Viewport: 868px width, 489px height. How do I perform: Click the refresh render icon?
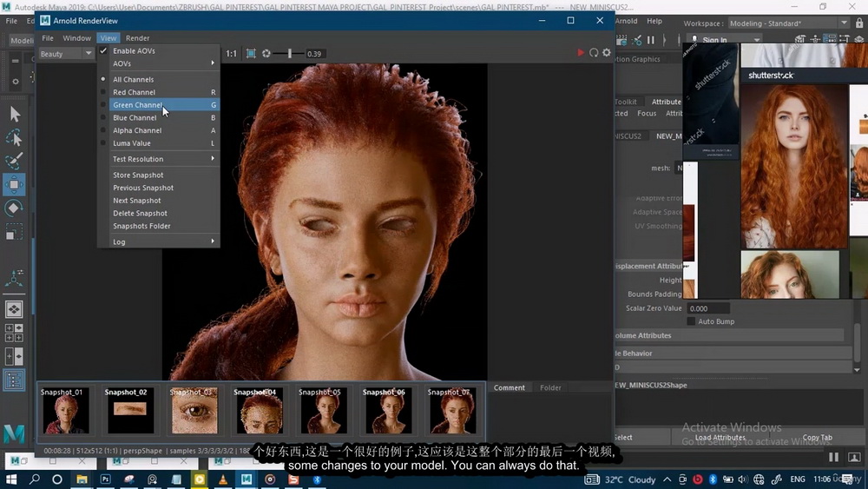[594, 53]
